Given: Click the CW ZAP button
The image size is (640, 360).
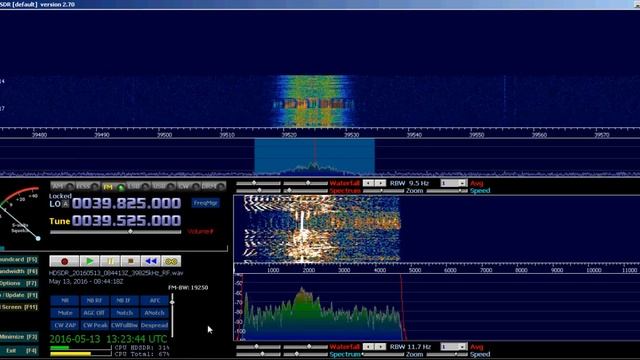Looking at the screenshot, I should click(64, 325).
